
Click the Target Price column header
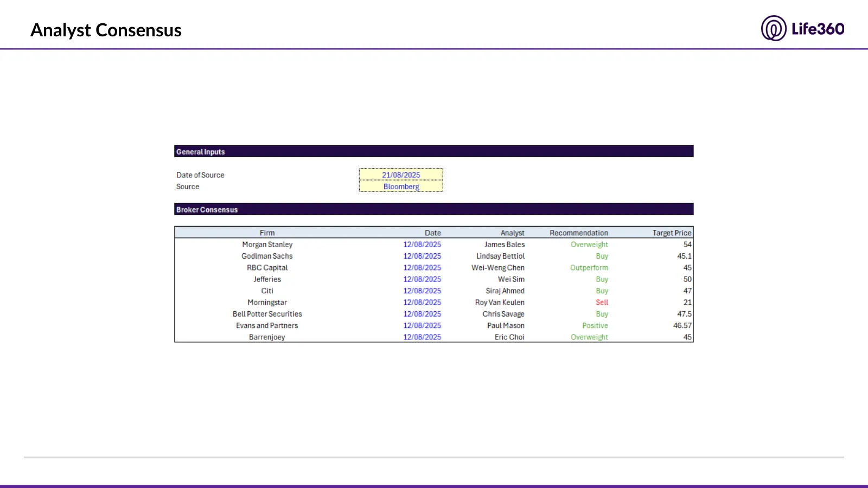(672, 233)
